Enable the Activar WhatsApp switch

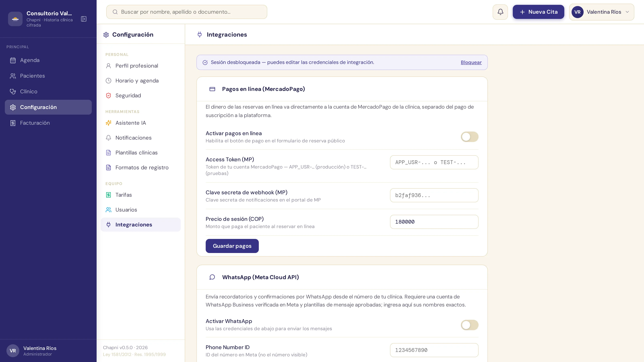tap(470, 325)
